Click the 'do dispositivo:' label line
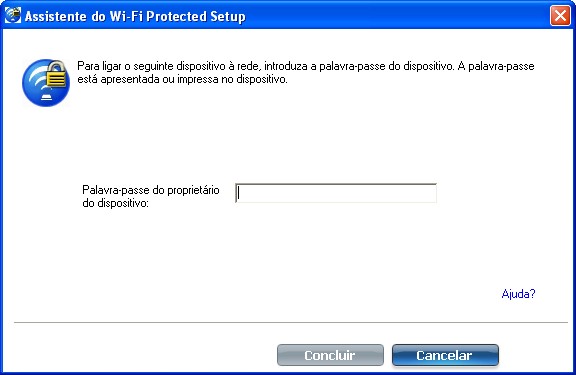The image size is (576, 375). pos(115,203)
